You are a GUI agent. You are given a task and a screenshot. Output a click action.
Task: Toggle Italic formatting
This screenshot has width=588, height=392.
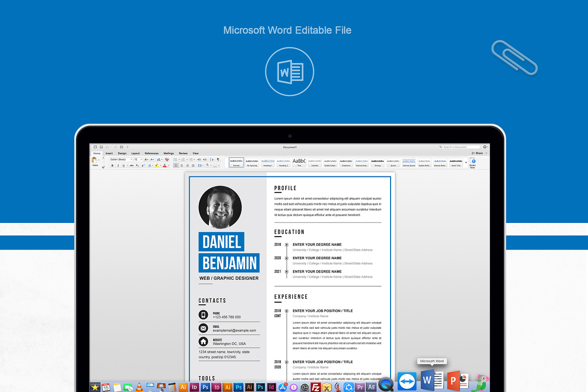click(x=118, y=165)
